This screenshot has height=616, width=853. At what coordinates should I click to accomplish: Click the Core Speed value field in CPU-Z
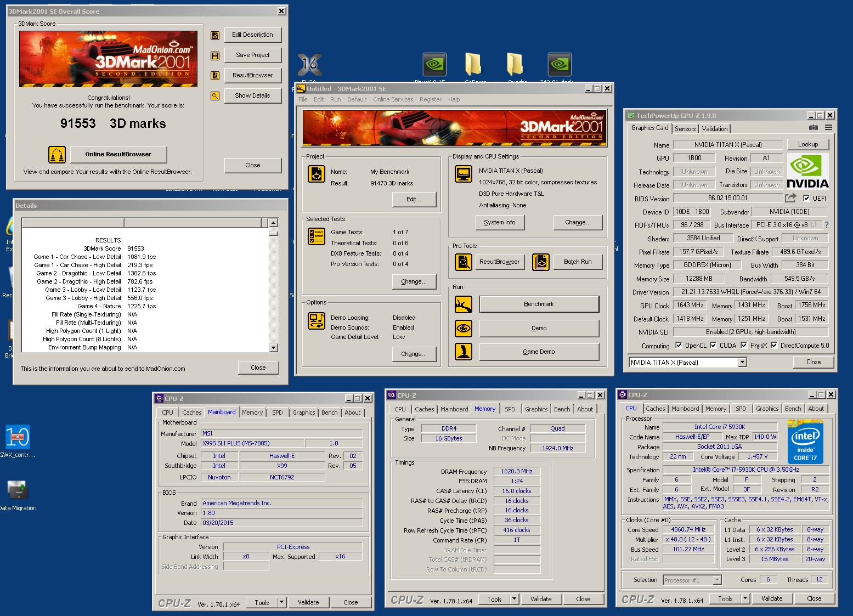(x=688, y=529)
